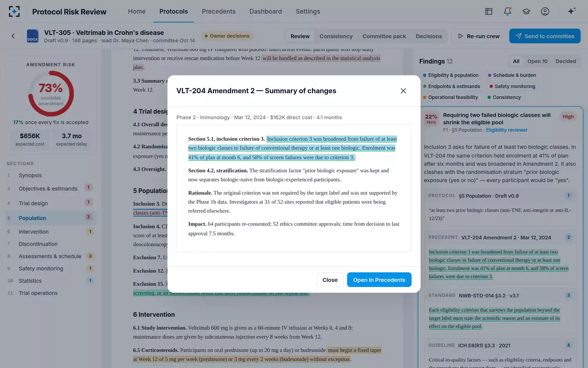Image resolution: width=588 pixels, height=368 pixels.
Task: Send the protocol to committee
Action: tap(545, 36)
